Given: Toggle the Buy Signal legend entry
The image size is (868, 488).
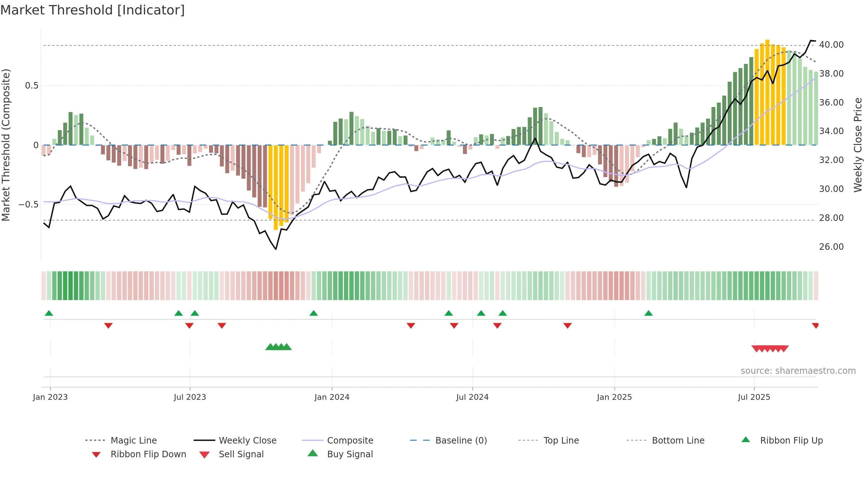Looking at the screenshot, I should pyautogui.click(x=340, y=454).
